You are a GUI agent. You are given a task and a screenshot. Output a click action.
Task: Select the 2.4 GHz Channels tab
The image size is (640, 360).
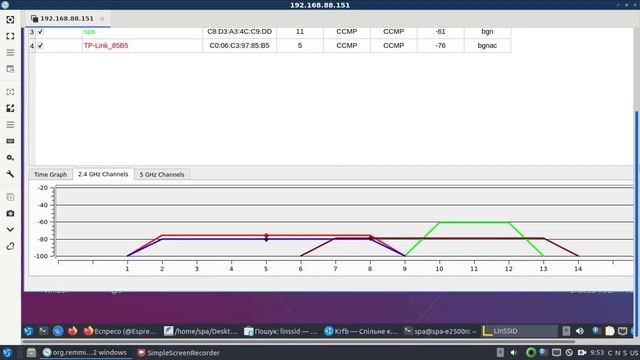(x=103, y=174)
